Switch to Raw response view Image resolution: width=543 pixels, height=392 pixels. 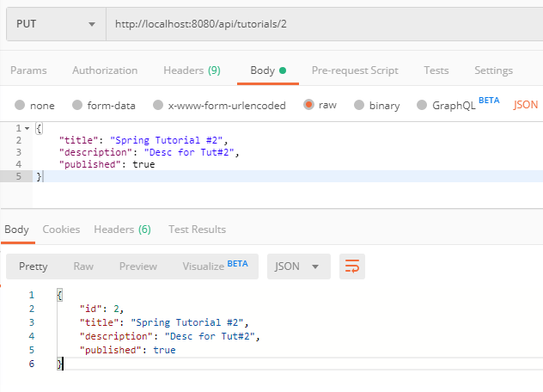click(x=83, y=266)
